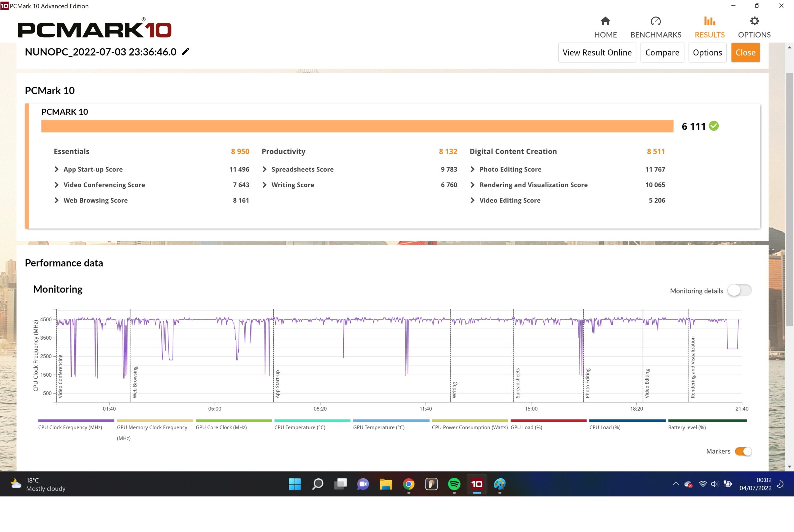The image size is (794, 532).
Task: Expand Web Browsing Score details
Action: 56,200
